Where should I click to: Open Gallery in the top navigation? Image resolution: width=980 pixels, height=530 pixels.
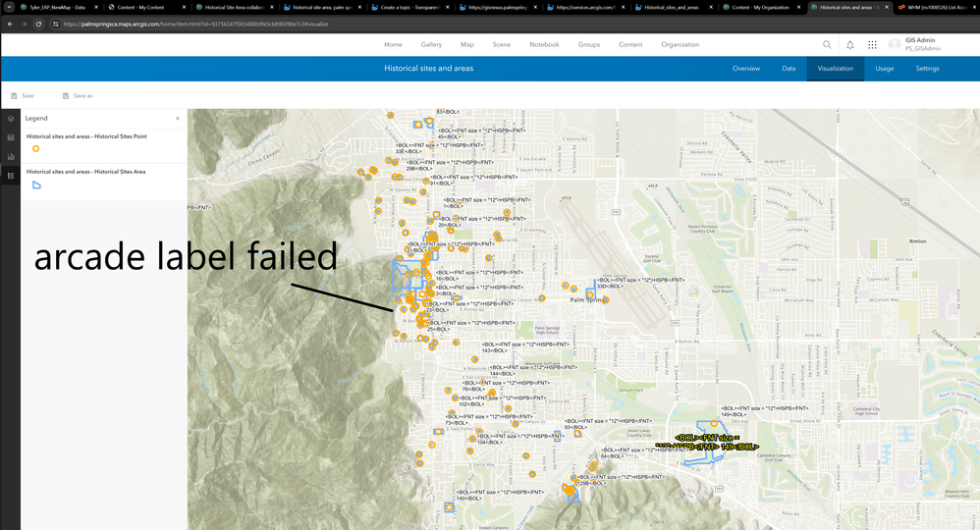[x=431, y=44]
